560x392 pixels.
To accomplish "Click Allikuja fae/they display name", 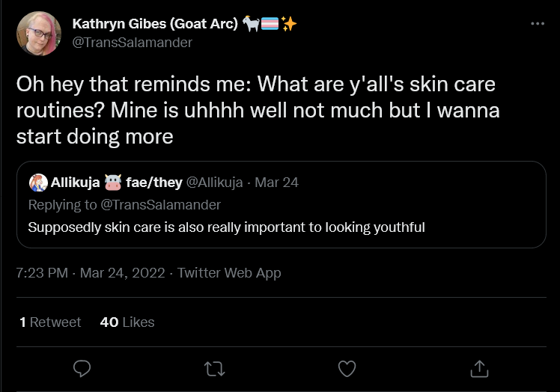I will [x=117, y=183].
